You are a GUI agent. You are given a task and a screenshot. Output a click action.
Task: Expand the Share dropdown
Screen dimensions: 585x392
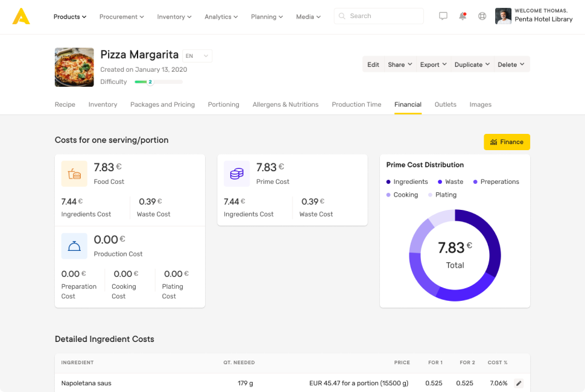(400, 65)
